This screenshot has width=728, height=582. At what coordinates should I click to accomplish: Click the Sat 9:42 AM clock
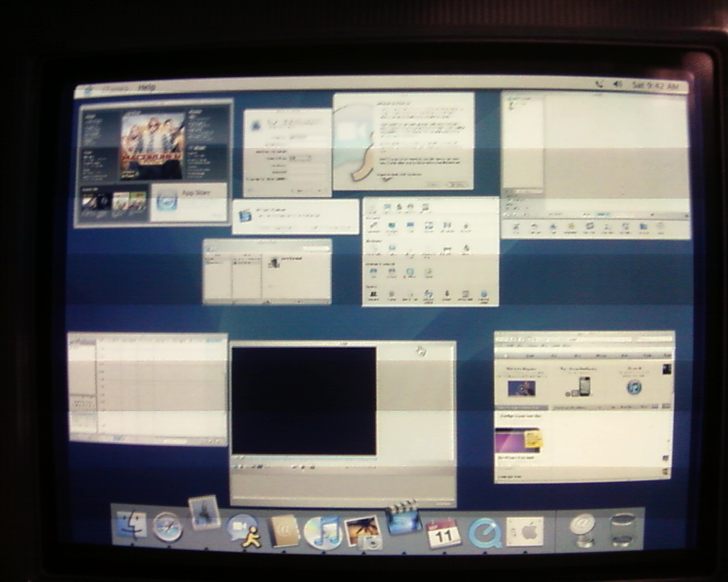click(655, 86)
